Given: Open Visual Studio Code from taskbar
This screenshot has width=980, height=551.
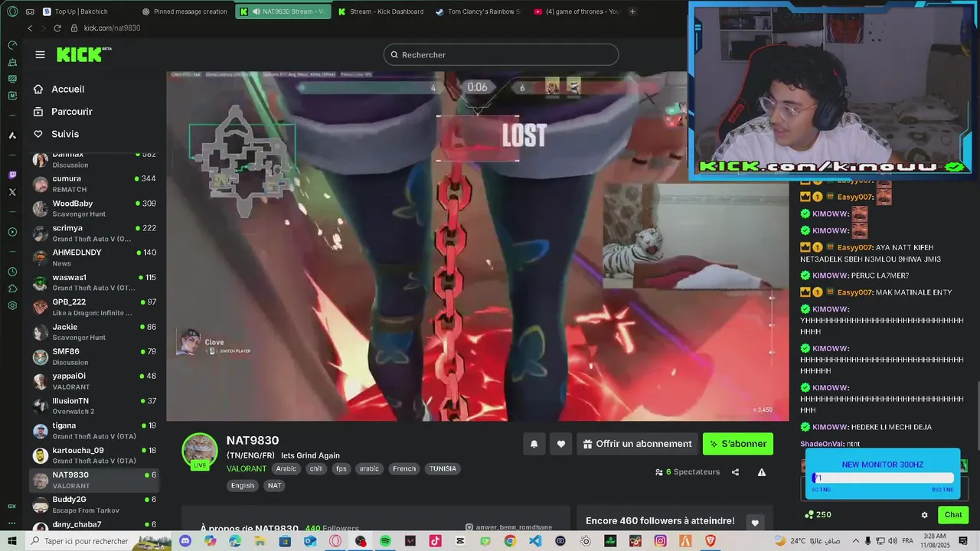Looking at the screenshot, I should click(535, 541).
